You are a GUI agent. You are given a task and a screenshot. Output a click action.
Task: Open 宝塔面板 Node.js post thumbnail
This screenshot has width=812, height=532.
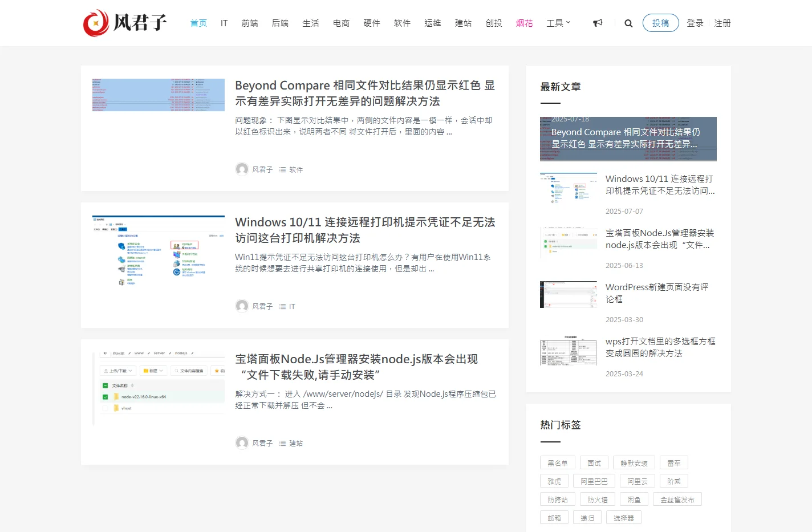click(159, 388)
